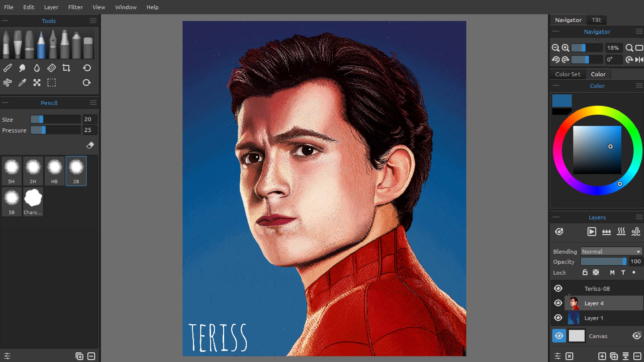Toggle the eraser mode icon in Pencil panel
Screen dimensions: 644x362
pyautogui.click(x=90, y=145)
